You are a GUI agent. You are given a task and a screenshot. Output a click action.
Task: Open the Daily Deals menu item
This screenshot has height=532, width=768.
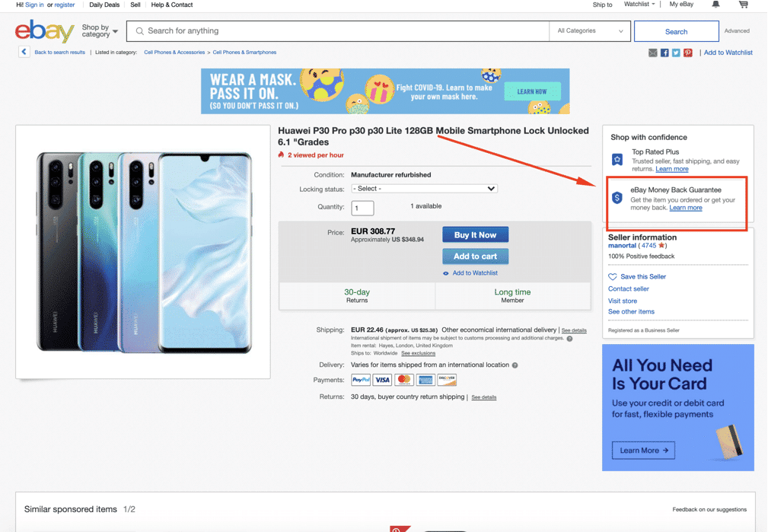104,5
